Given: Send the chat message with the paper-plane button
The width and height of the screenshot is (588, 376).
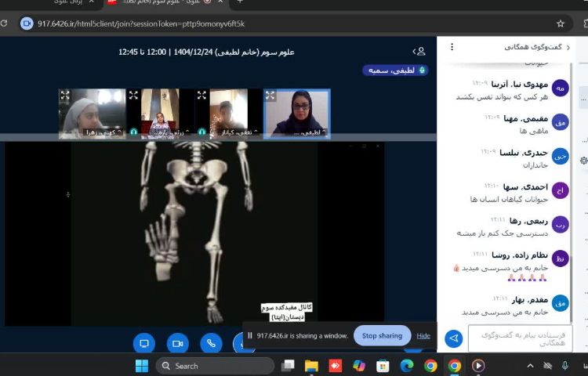Looking at the screenshot, I should click(x=454, y=338).
